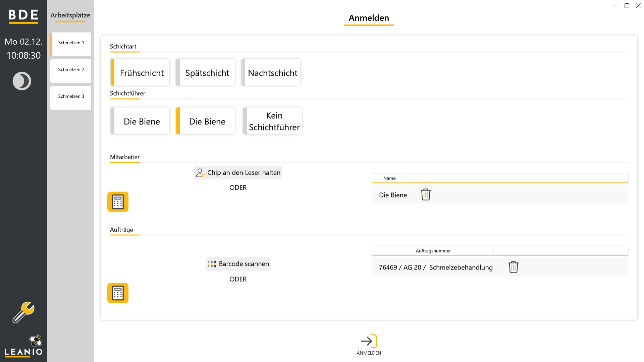
Task: Select Nachtschicht shift type
Action: click(271, 72)
